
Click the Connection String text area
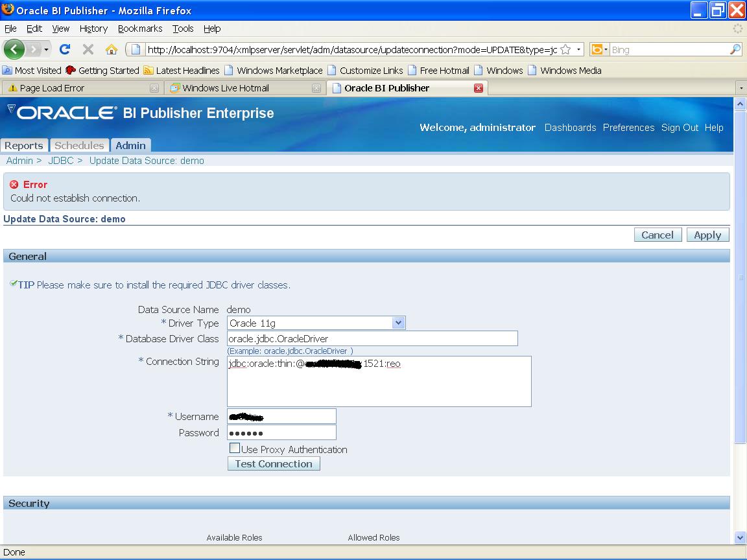(x=379, y=381)
